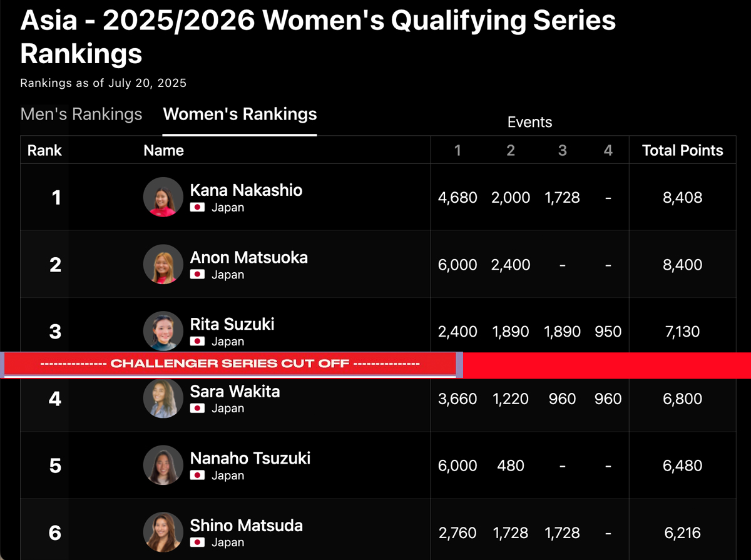The image size is (751, 560).
Task: Click the Name column header
Action: tap(163, 151)
